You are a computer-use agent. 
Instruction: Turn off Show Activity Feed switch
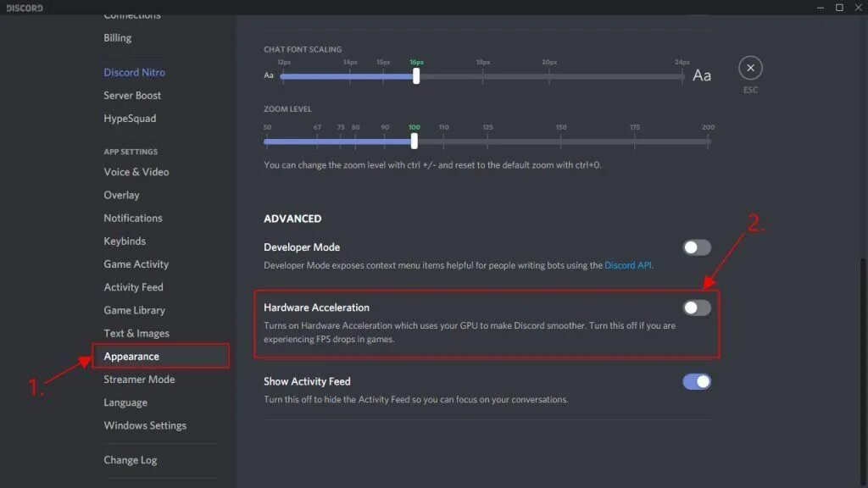tap(697, 381)
